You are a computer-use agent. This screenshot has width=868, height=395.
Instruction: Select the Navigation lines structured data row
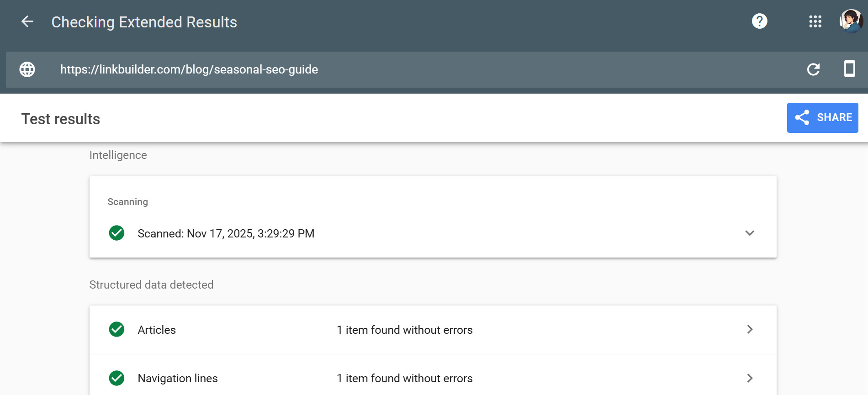pos(411,378)
